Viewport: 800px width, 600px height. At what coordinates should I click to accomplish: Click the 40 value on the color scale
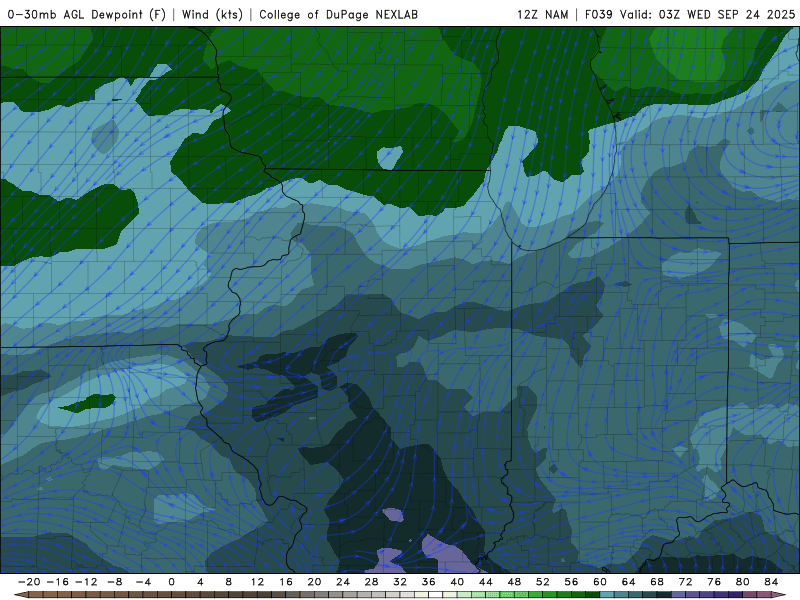(457, 582)
